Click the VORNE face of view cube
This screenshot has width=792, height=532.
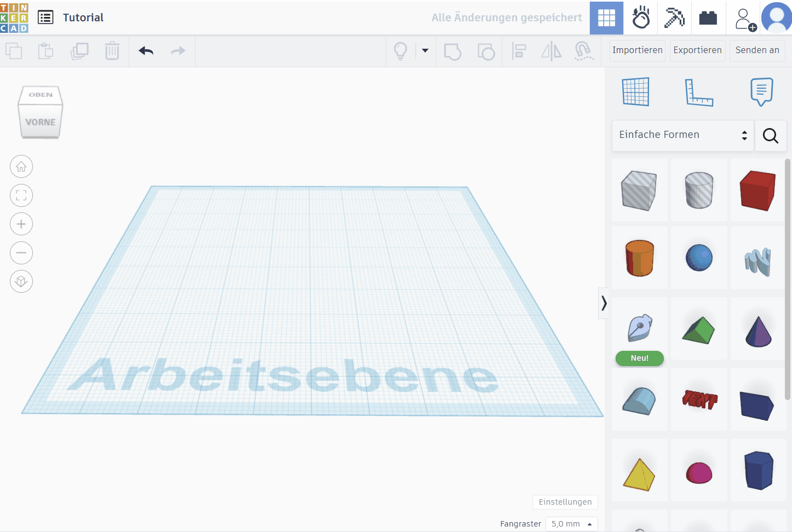pos(41,122)
